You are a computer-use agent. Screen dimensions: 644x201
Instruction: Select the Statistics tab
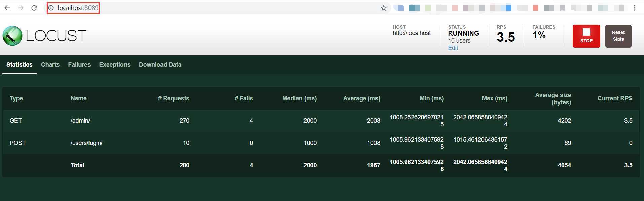[x=20, y=65]
